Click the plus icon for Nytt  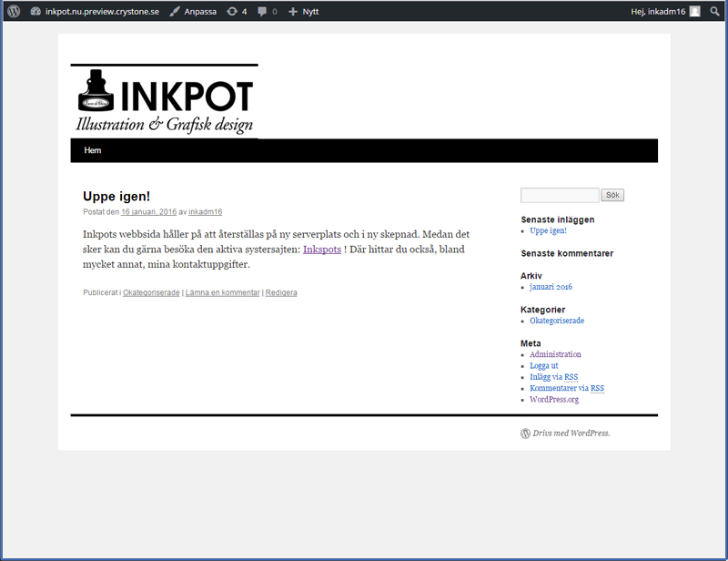click(292, 11)
